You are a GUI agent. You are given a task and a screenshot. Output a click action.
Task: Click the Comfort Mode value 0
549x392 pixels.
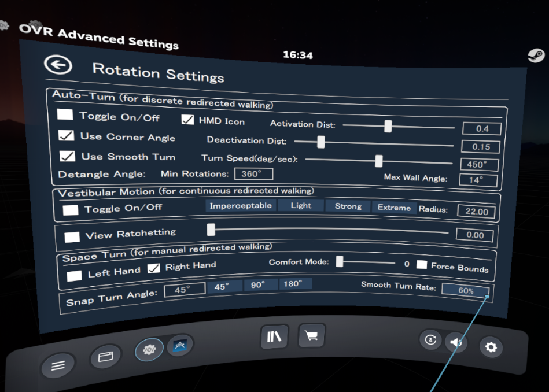click(x=407, y=264)
